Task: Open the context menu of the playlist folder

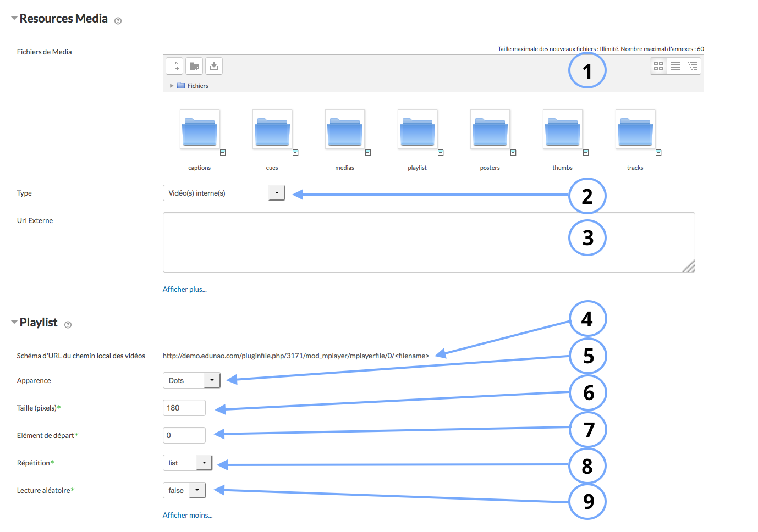Action: click(x=441, y=153)
